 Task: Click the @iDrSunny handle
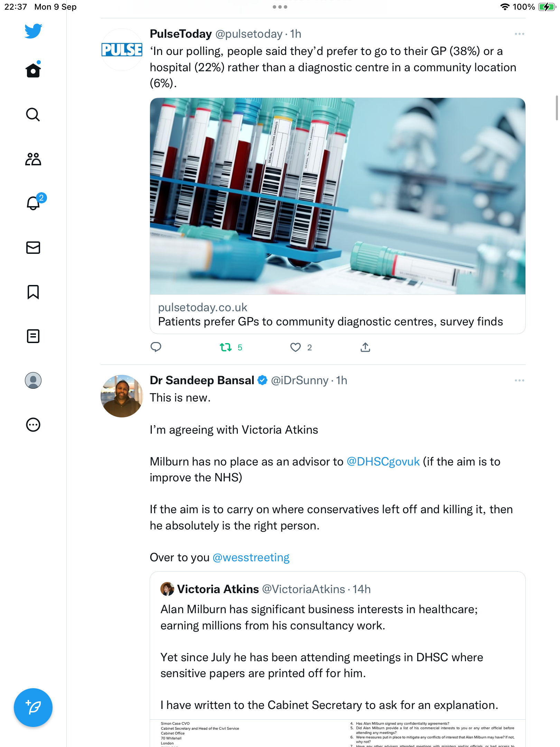[x=300, y=380]
